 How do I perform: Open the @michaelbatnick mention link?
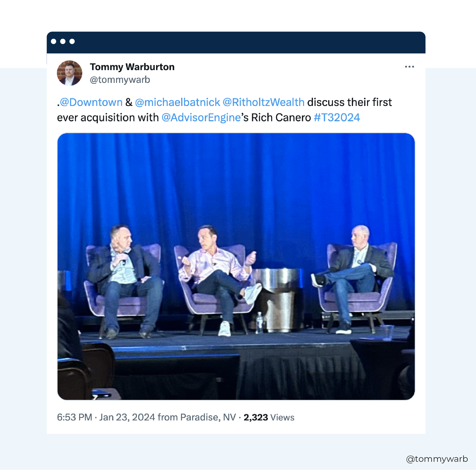(x=177, y=102)
